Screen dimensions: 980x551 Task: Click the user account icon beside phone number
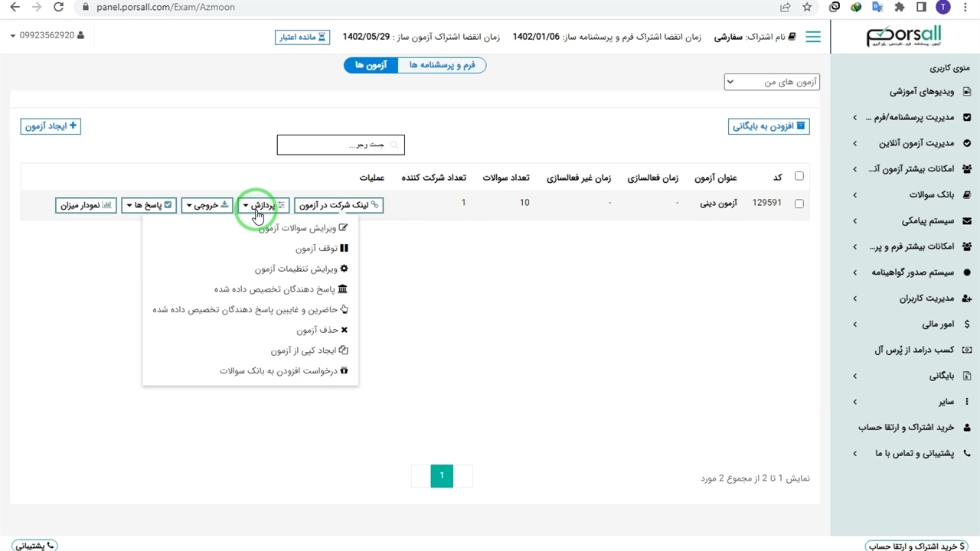coord(81,36)
